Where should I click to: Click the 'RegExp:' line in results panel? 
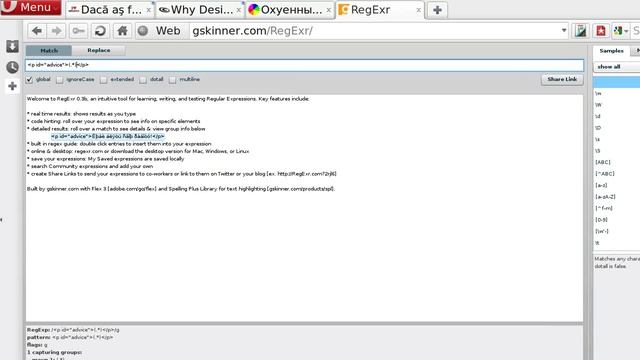coord(73,330)
